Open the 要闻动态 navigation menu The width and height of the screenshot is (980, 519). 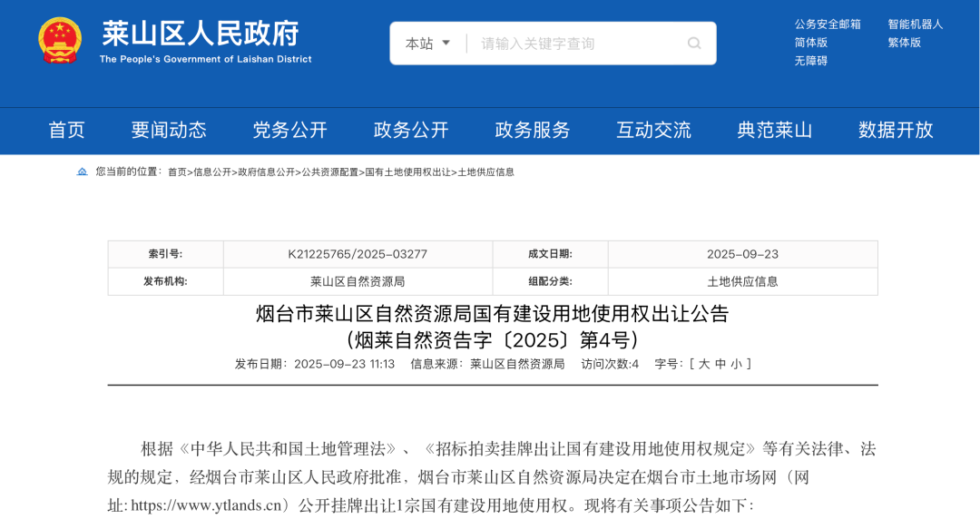click(169, 130)
